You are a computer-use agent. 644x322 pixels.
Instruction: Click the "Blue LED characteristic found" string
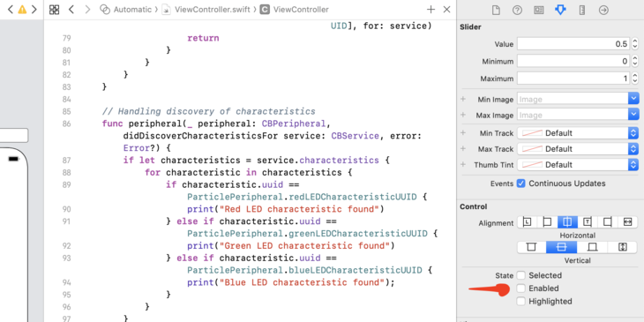pos(302,282)
